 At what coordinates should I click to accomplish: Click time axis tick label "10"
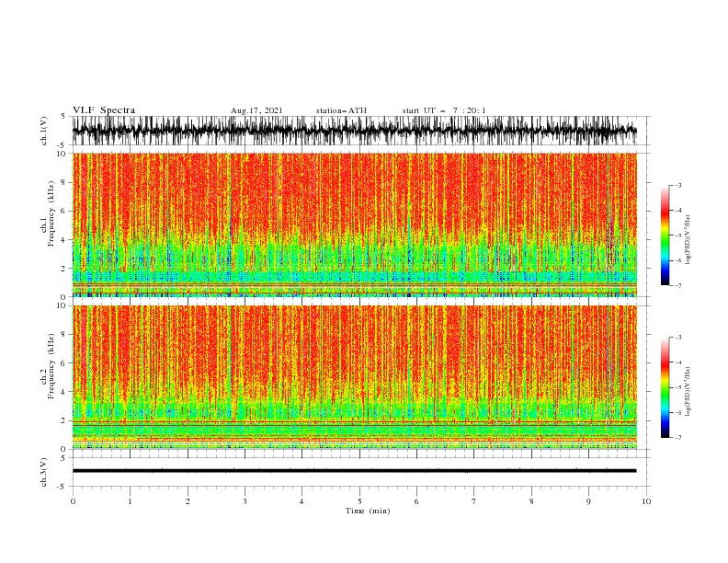pyautogui.click(x=646, y=501)
